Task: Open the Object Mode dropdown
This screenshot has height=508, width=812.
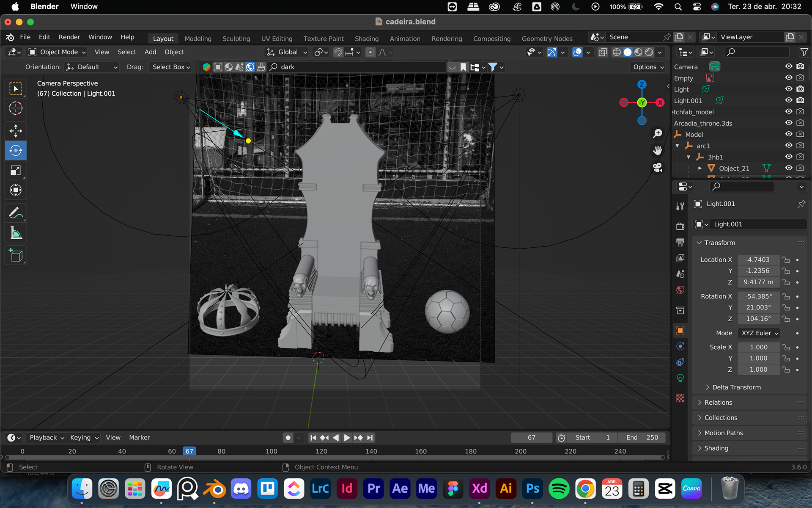Action: [57, 52]
